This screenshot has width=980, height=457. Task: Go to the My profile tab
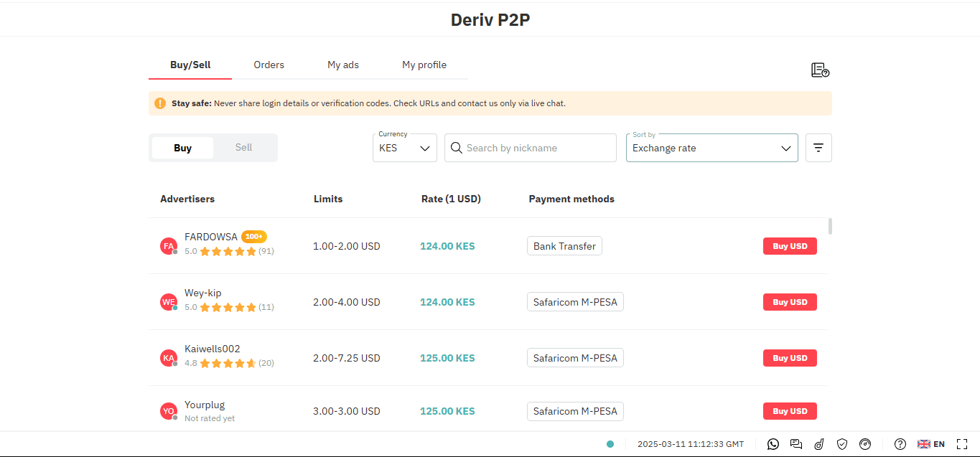(x=424, y=65)
